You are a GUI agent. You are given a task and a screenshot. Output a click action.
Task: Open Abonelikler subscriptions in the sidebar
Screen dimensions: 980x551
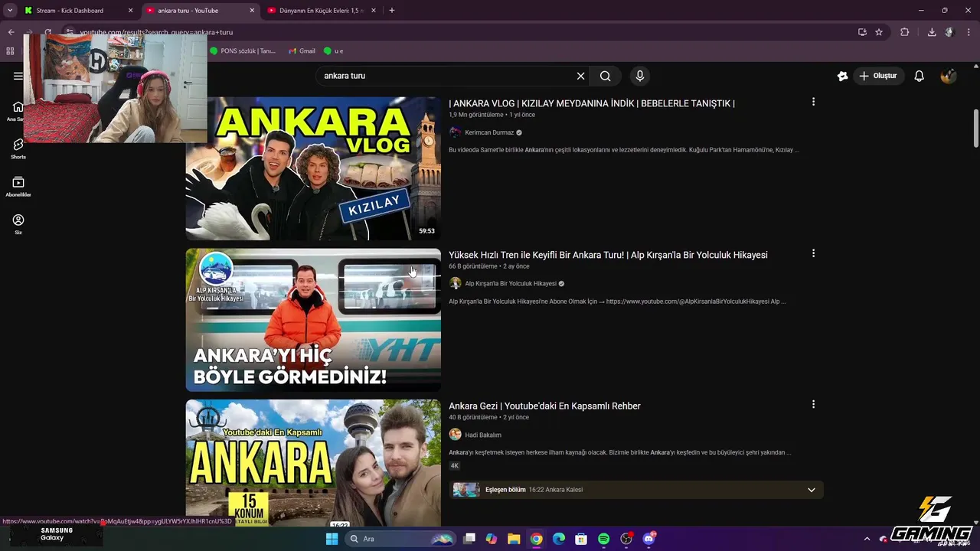click(18, 187)
